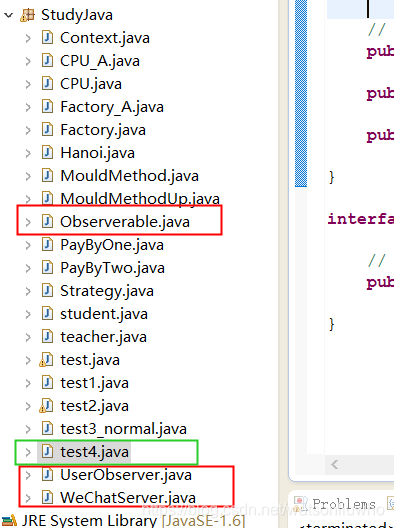Click the Strategy.java file icon

(x=47, y=291)
